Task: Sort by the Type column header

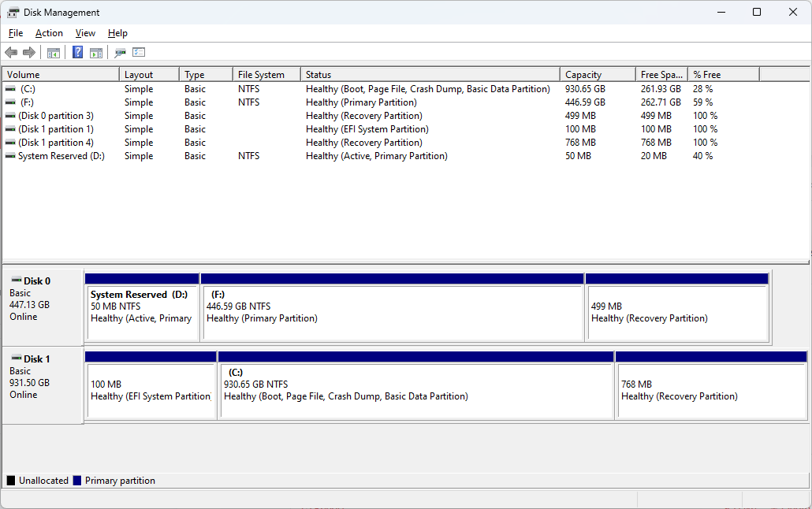Action: coord(206,75)
